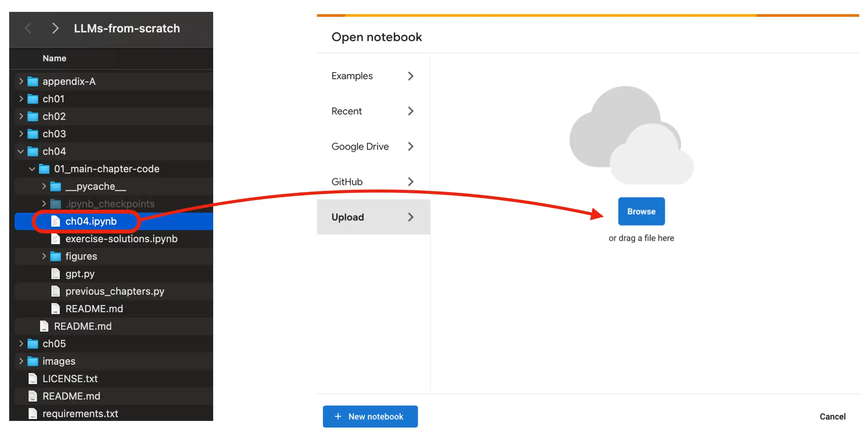
Task: Expand the figures folder
Action: coord(44,256)
